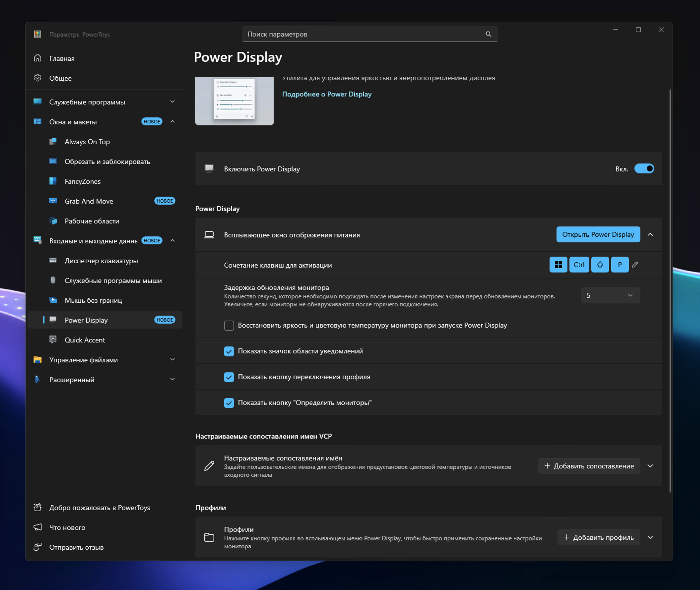
Task: Open the Общее general settings
Action: 60,78
